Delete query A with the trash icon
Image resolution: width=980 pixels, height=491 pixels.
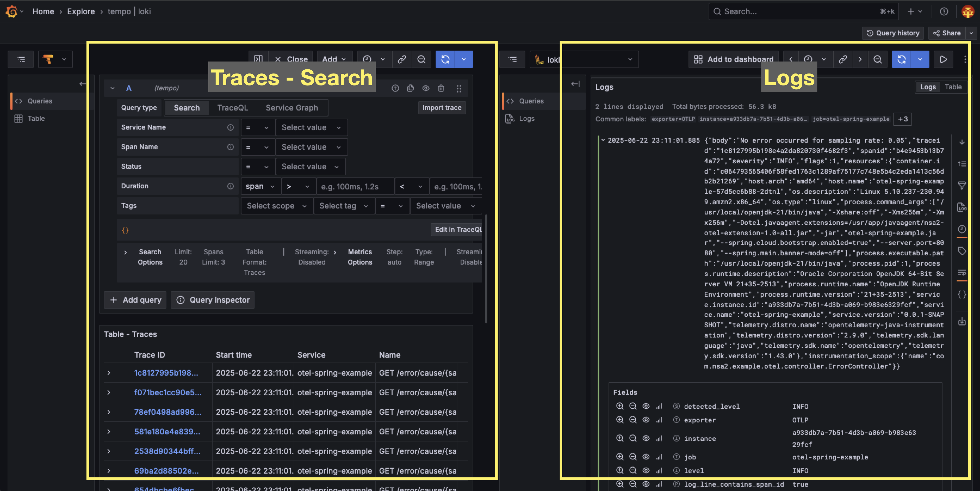(x=441, y=88)
